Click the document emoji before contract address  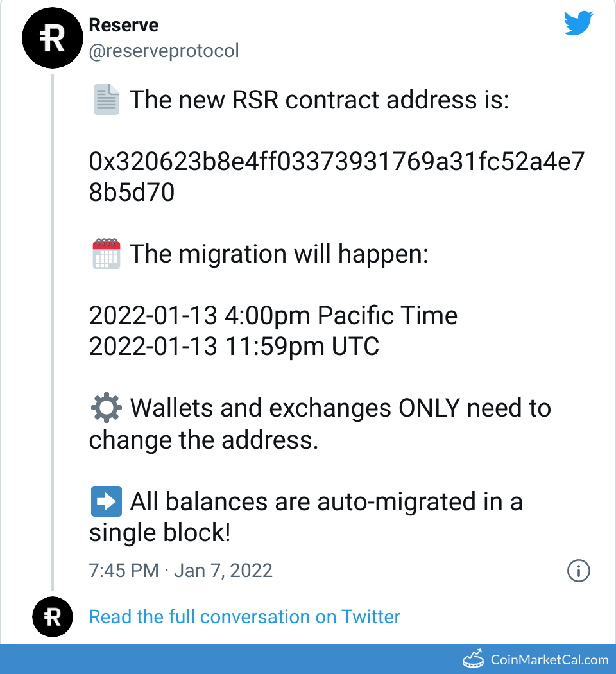click(106, 99)
